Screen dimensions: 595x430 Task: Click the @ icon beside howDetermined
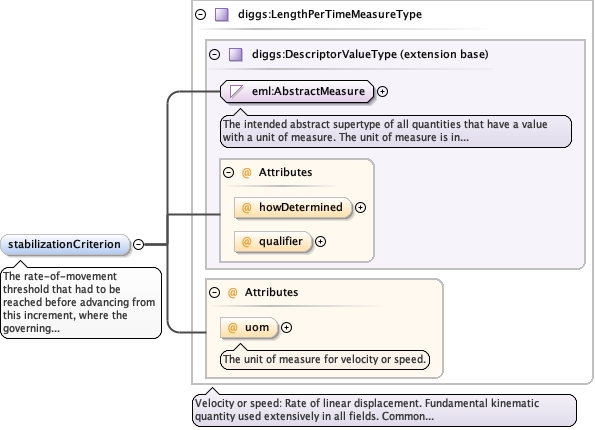coord(247,208)
